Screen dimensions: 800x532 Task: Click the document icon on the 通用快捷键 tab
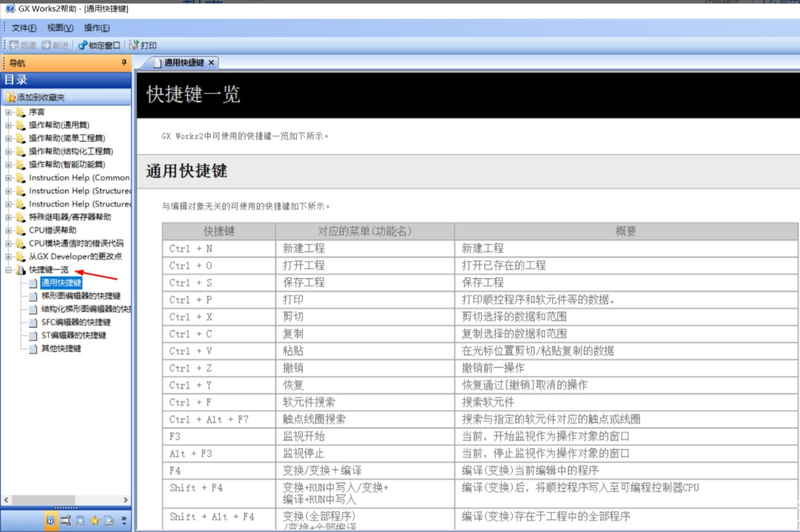(157, 62)
